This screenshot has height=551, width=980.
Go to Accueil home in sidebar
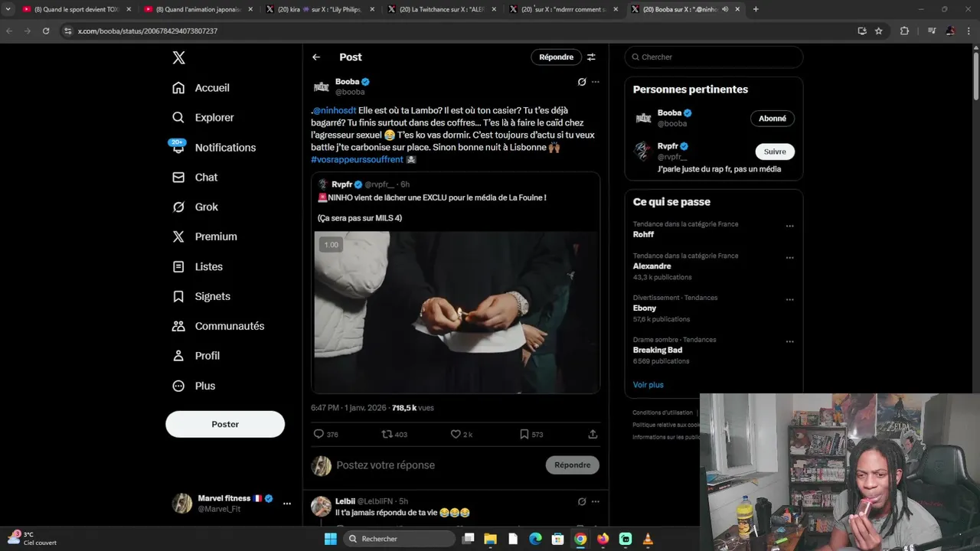[x=201, y=88]
